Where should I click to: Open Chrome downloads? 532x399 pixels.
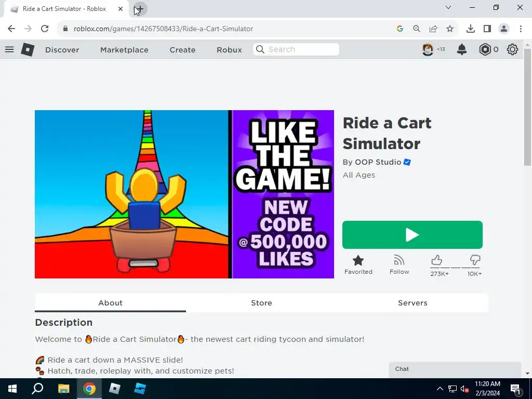(471, 29)
